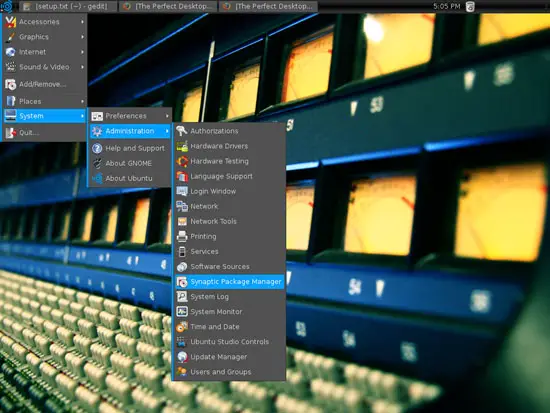Click the Time and Date icon

182,327
